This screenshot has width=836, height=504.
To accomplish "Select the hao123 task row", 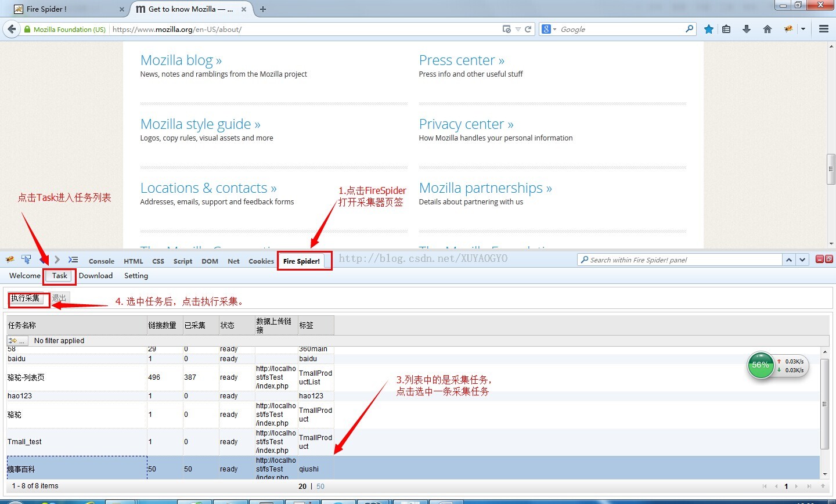I will [x=413, y=396].
